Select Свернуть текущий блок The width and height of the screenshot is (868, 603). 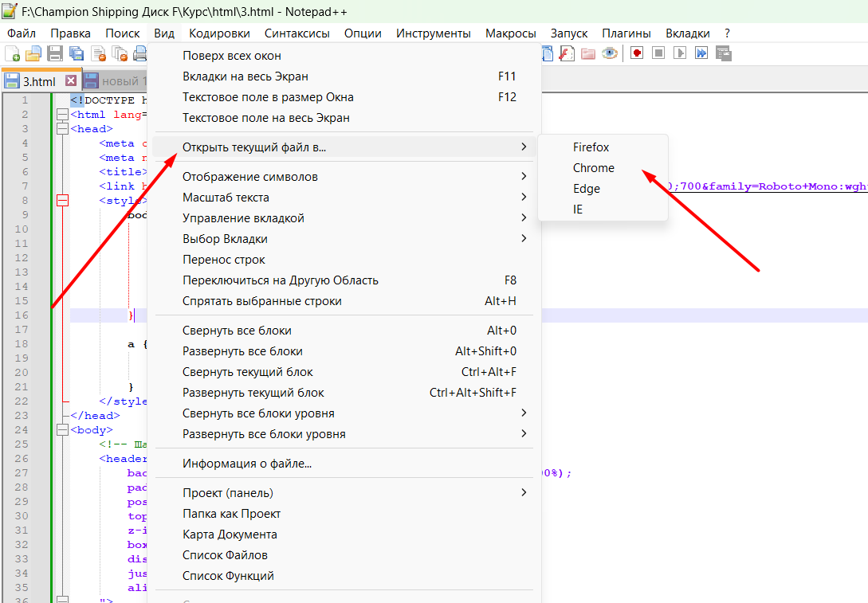(344, 372)
